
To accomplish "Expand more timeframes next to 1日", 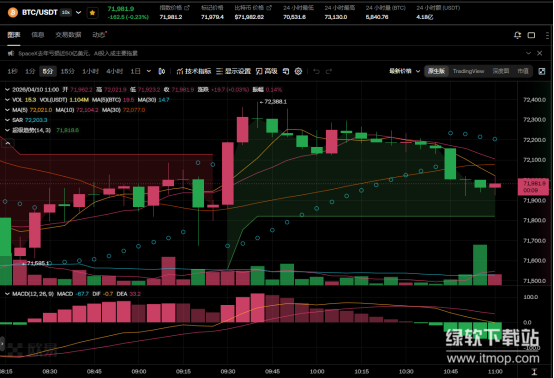I will tap(149, 71).
